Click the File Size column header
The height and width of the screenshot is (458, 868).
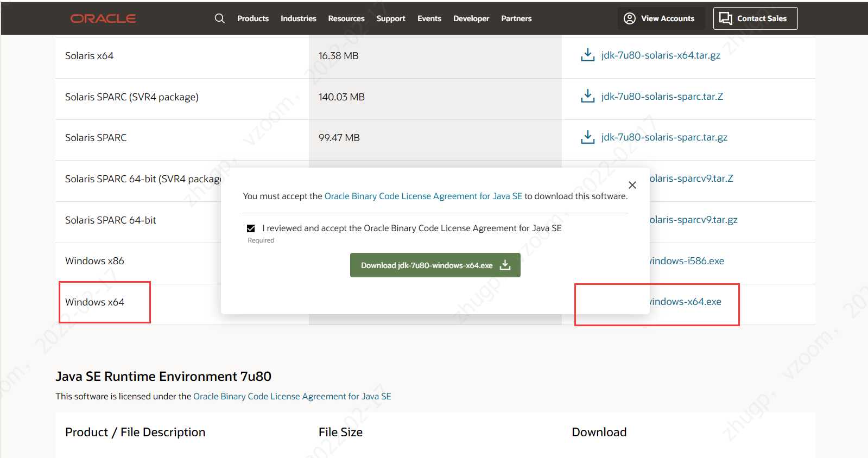340,432
